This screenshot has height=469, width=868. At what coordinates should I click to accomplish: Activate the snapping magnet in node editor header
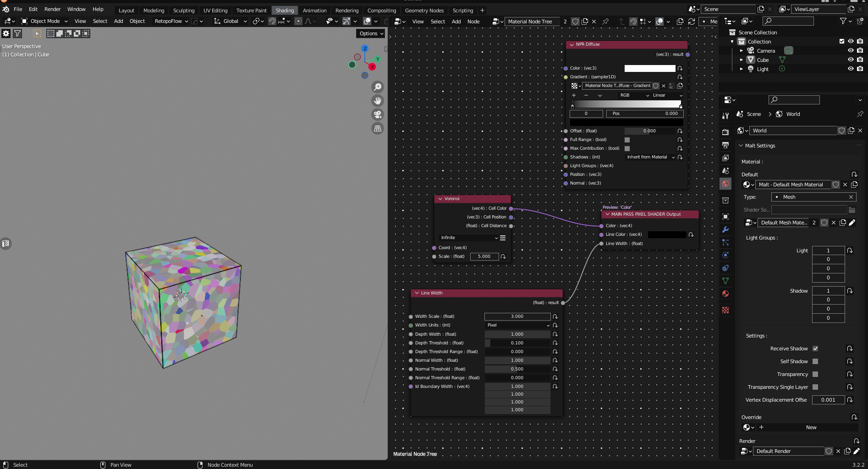click(x=633, y=21)
